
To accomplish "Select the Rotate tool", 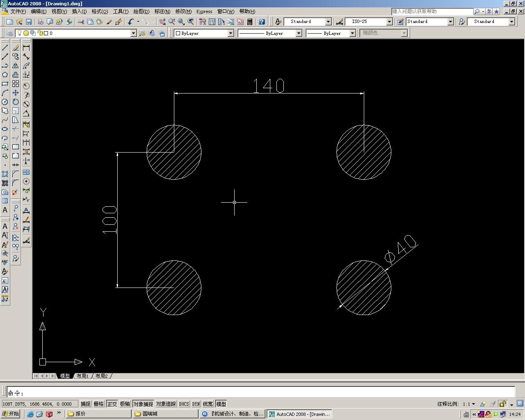I will click(16, 102).
